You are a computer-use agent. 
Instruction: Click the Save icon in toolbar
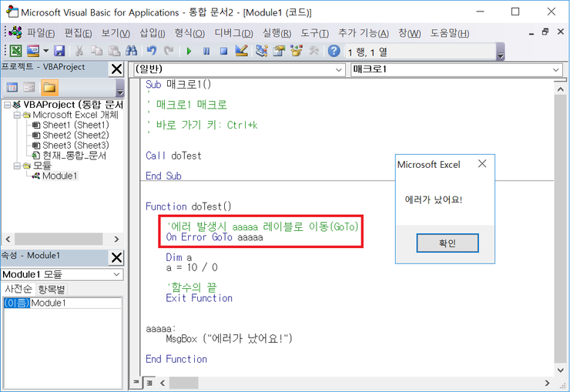(x=59, y=51)
